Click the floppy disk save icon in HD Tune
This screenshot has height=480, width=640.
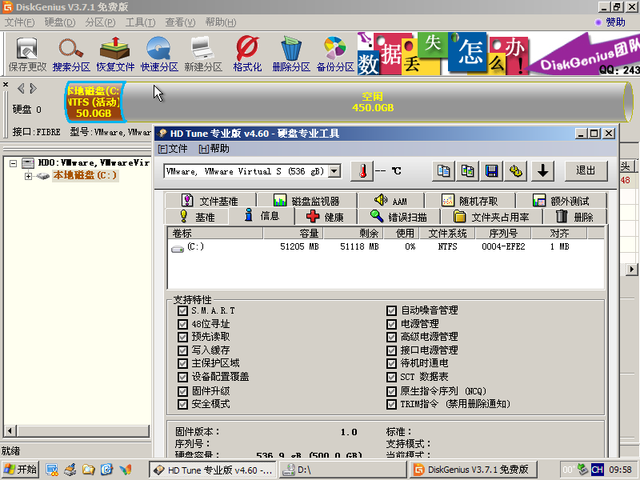(x=492, y=171)
